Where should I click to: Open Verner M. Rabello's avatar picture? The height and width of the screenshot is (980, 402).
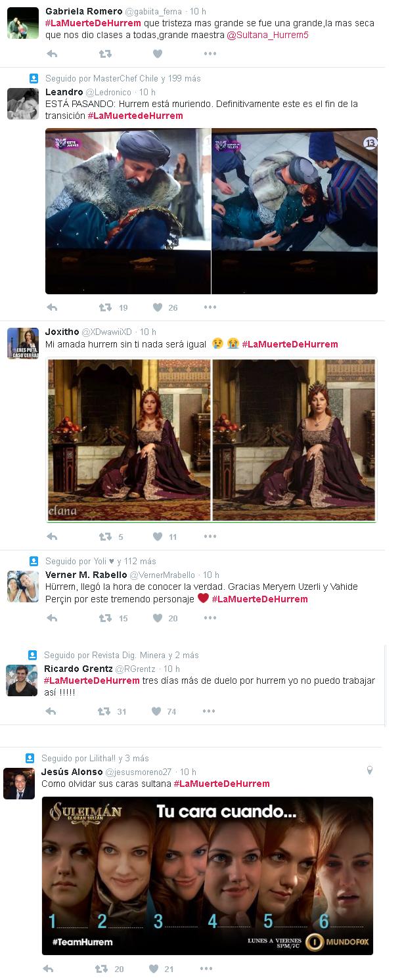(x=23, y=587)
